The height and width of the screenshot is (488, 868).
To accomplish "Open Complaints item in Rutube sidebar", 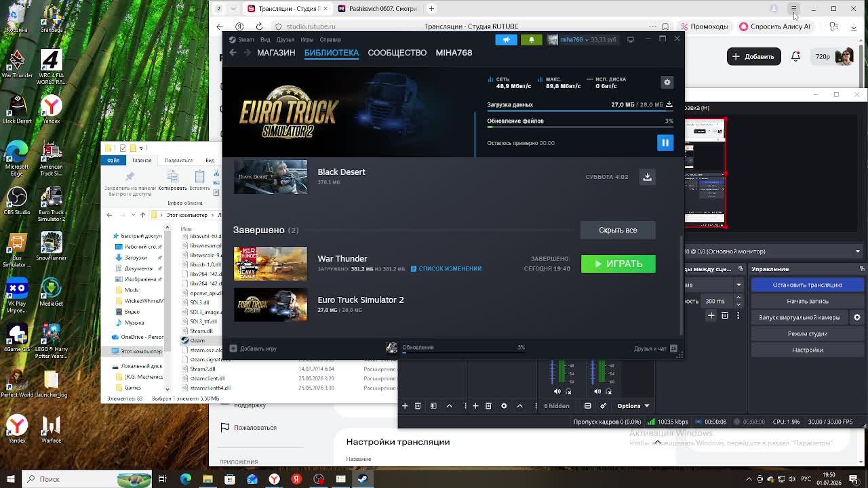I will 248,428.
